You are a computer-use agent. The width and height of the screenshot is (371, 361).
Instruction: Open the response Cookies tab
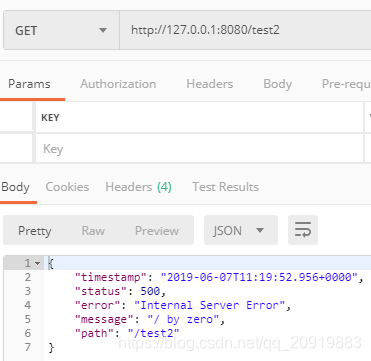coord(67,187)
